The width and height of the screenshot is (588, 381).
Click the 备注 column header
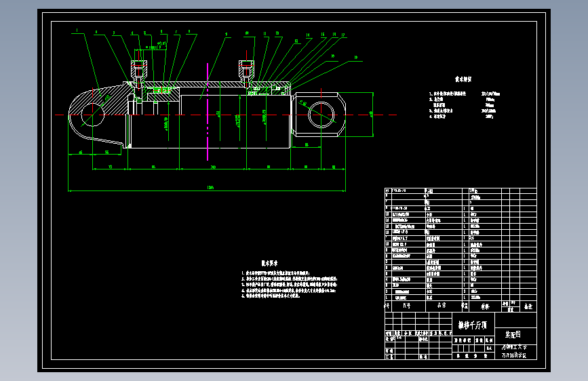coord(528,306)
